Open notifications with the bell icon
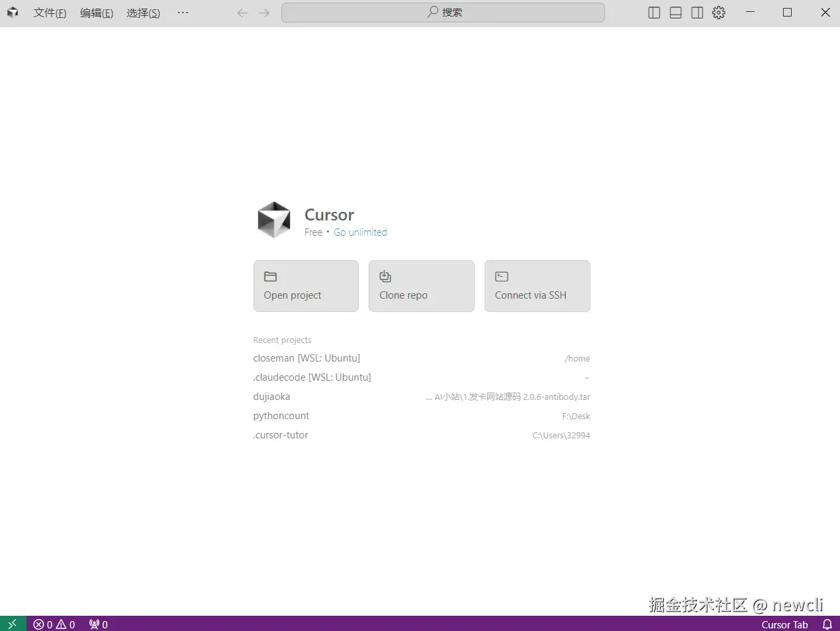 [x=827, y=624]
